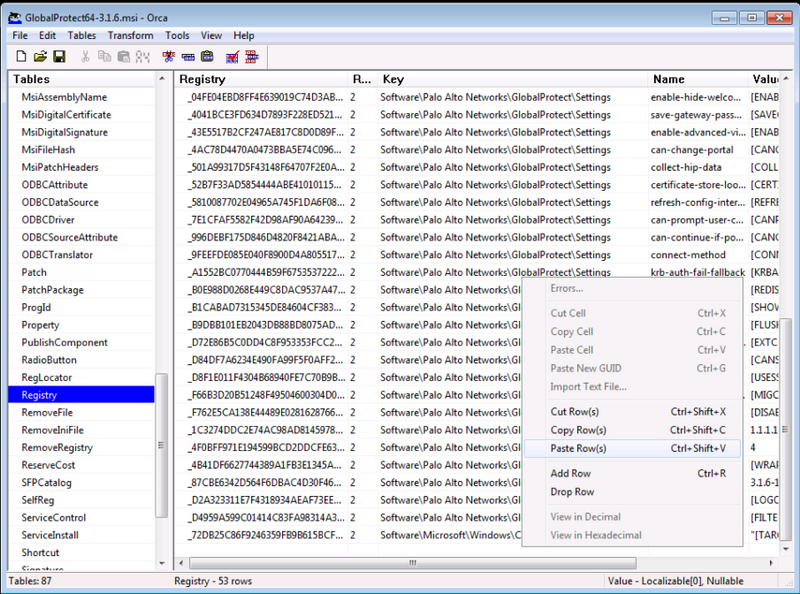Select the Property table in list
800x594 pixels.
point(41,325)
